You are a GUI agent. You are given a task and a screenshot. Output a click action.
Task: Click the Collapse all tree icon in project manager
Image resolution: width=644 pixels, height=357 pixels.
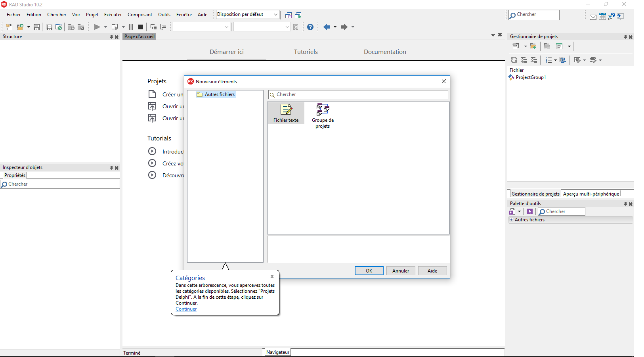(x=534, y=60)
